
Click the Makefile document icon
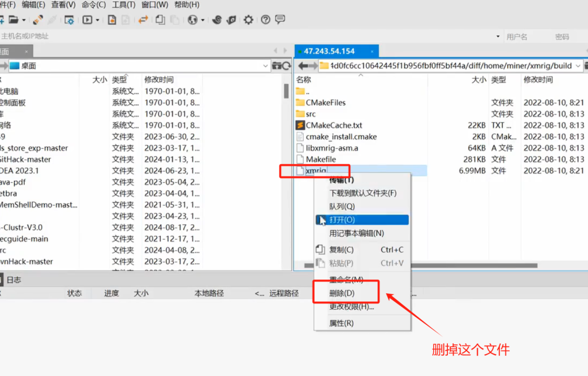point(300,159)
